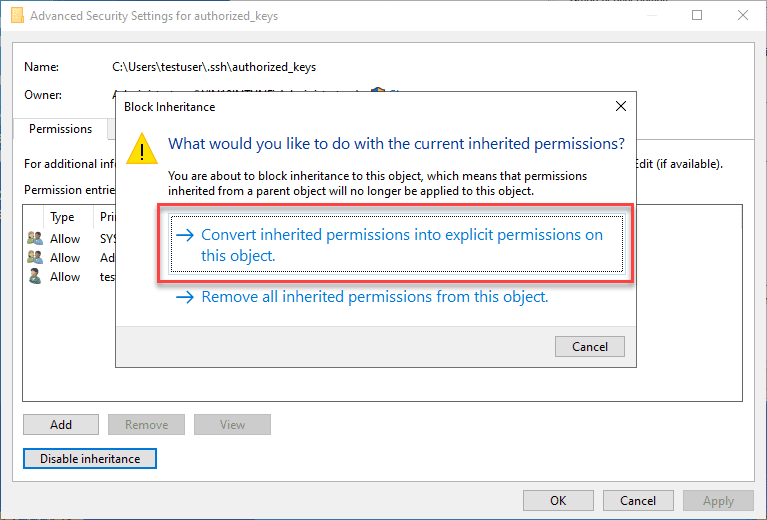Close the Block Inheritance dialog with X
The height and width of the screenshot is (520, 767).
click(x=621, y=106)
